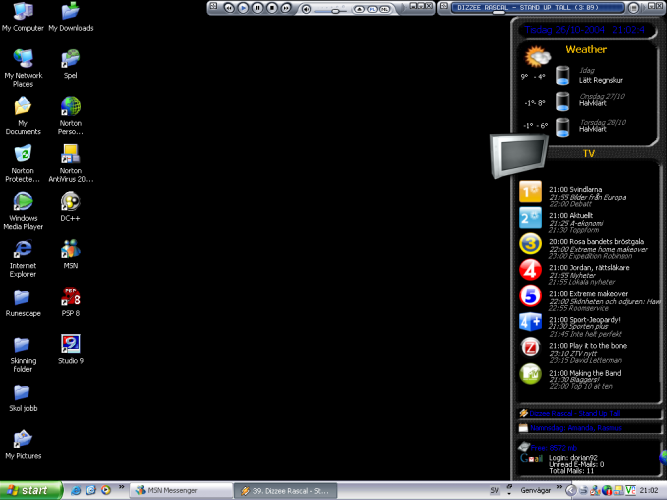Launch PSP 8 from desktop

(70, 297)
